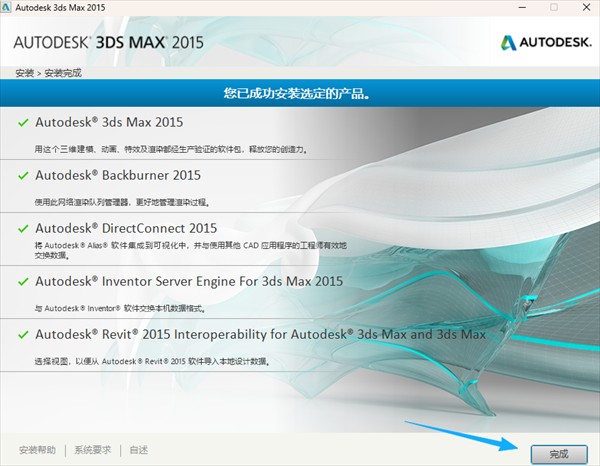This screenshot has width=600, height=466.
Task: Open the 安装帮助 link
Action: (37, 451)
